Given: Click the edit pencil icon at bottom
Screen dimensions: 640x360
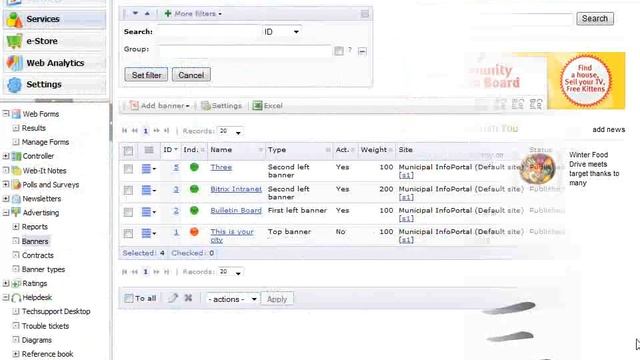Looking at the screenshot, I should coord(173,298).
